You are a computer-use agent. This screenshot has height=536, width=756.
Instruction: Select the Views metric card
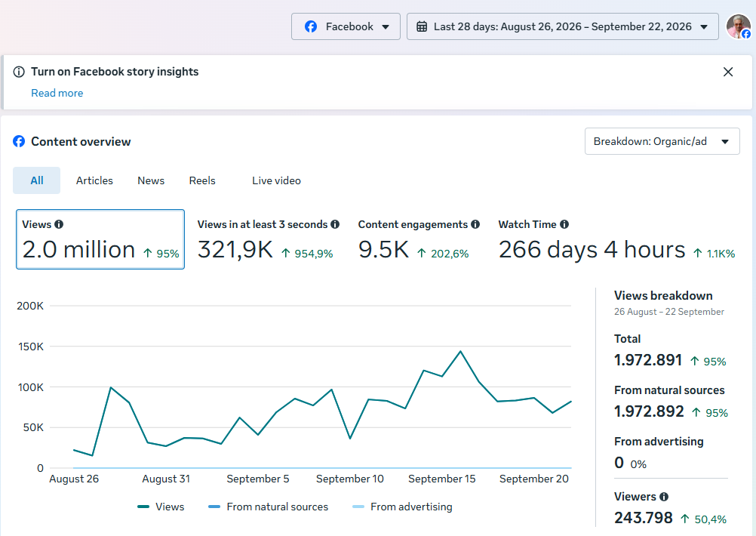click(100, 239)
